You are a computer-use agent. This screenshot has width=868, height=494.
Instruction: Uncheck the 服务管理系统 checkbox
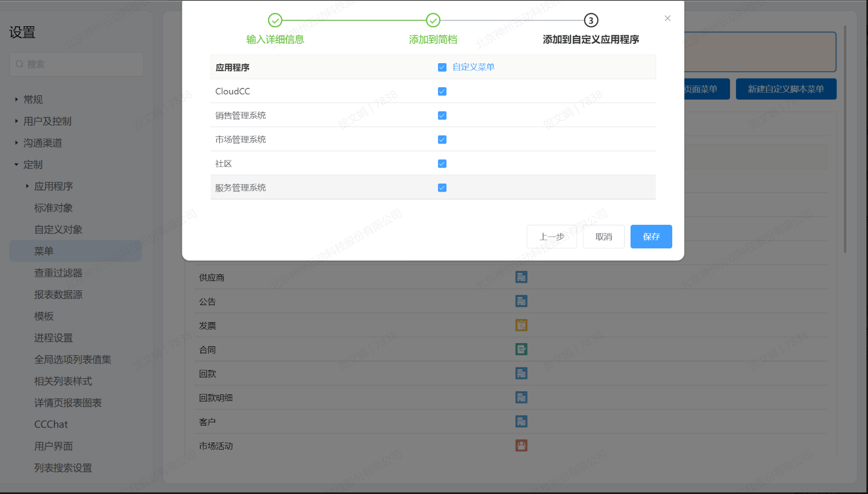pyautogui.click(x=442, y=188)
